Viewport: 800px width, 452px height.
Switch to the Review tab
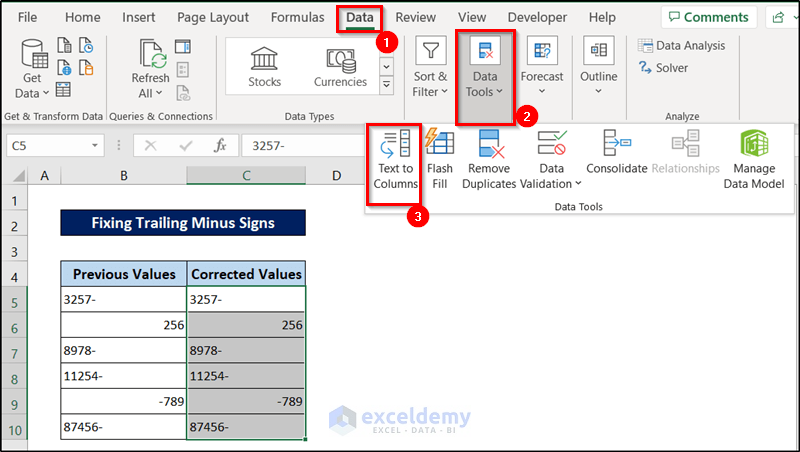point(415,17)
